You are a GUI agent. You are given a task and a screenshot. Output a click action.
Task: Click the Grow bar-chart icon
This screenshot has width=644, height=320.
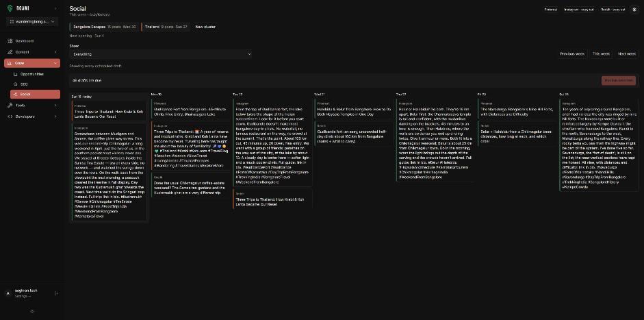point(10,63)
